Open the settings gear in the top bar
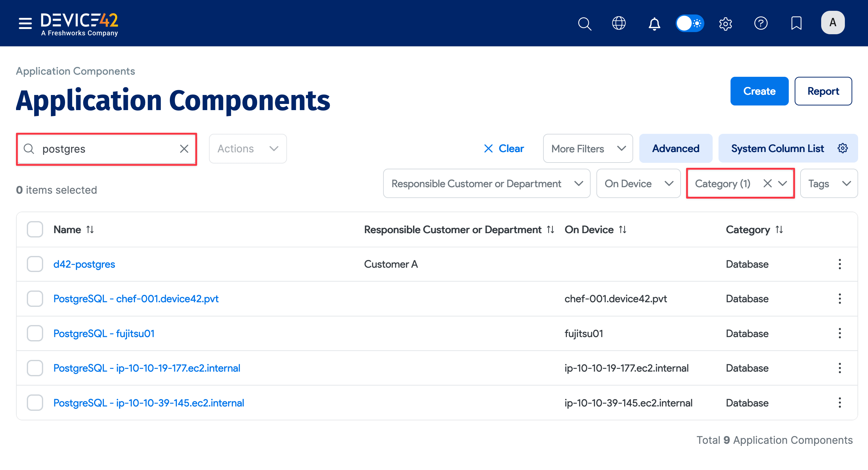The width and height of the screenshot is (868, 470). 726,24
